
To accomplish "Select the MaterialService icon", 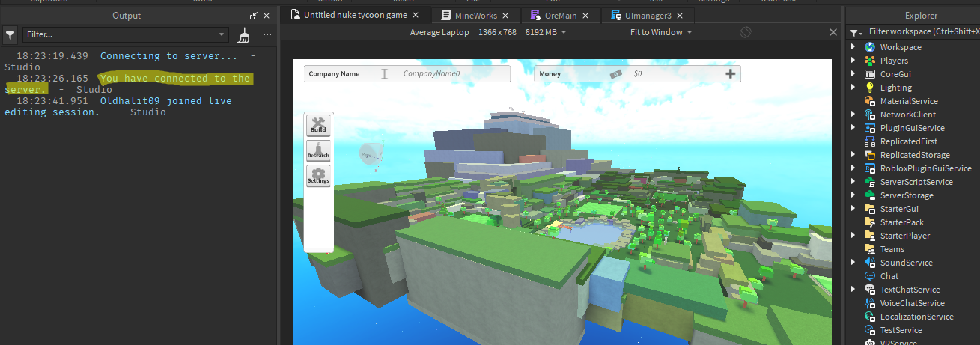I will [870, 101].
